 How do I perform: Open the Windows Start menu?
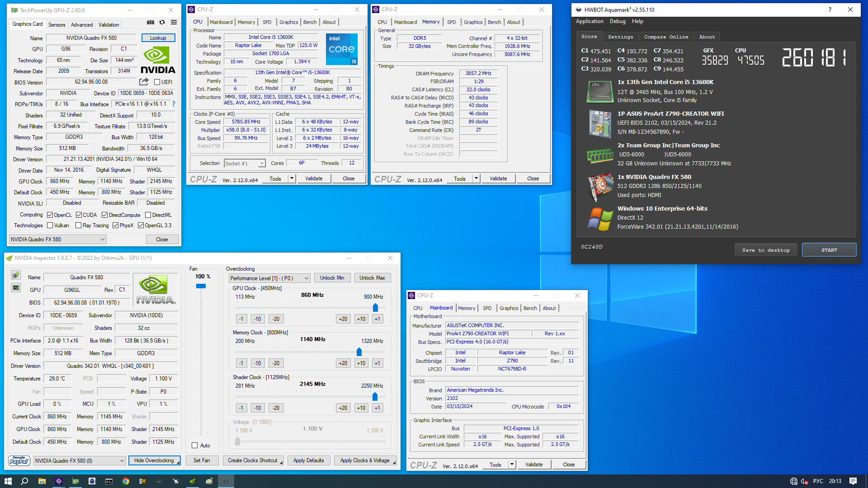coord(8,481)
